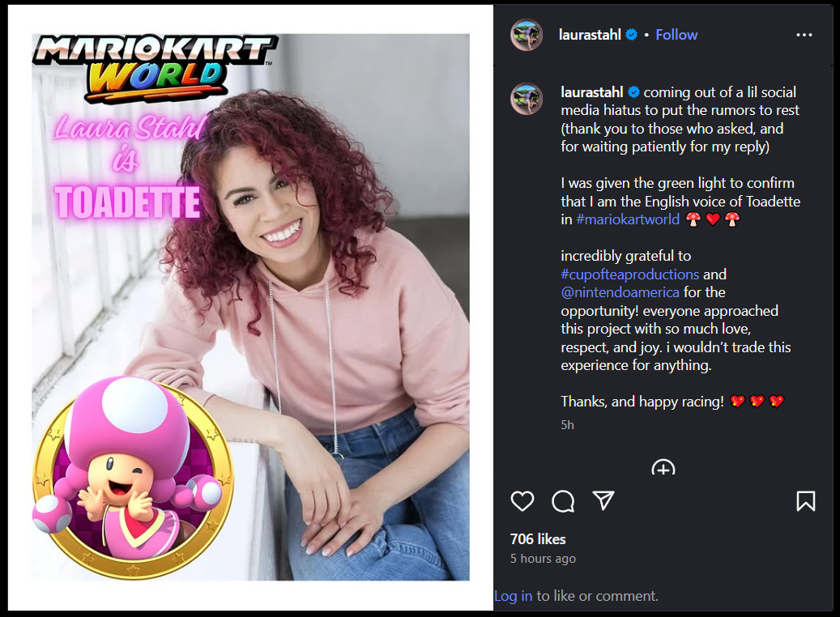Click the Toadette announcement photo

pyautogui.click(x=251, y=307)
